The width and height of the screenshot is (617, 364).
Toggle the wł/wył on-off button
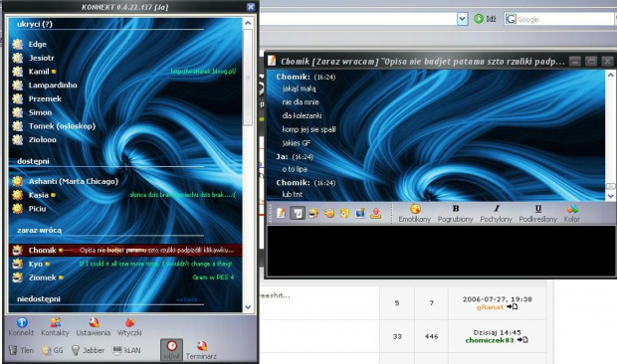[171, 350]
